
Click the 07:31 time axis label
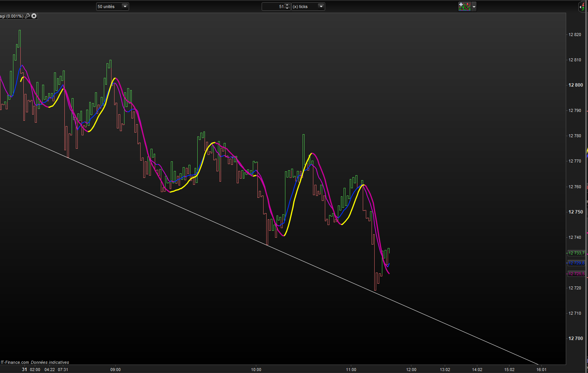click(63, 370)
